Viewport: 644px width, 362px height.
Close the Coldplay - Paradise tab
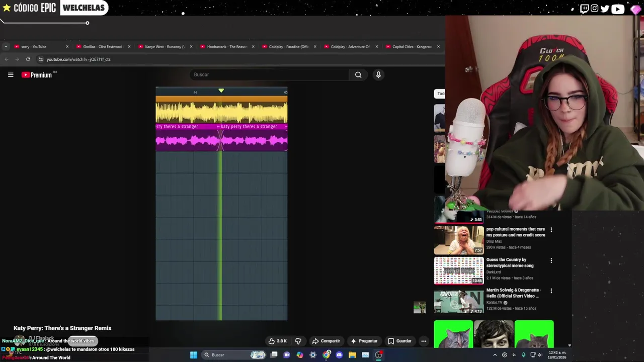point(315,47)
